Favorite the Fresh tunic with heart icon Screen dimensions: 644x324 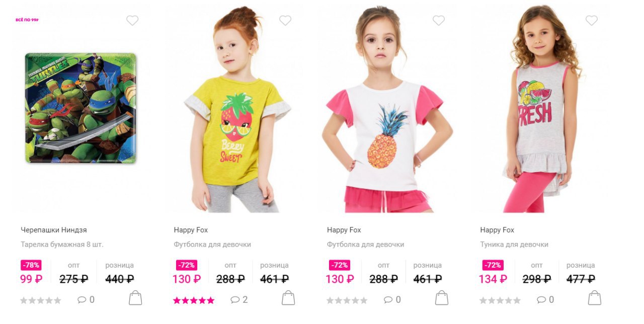[x=592, y=21]
